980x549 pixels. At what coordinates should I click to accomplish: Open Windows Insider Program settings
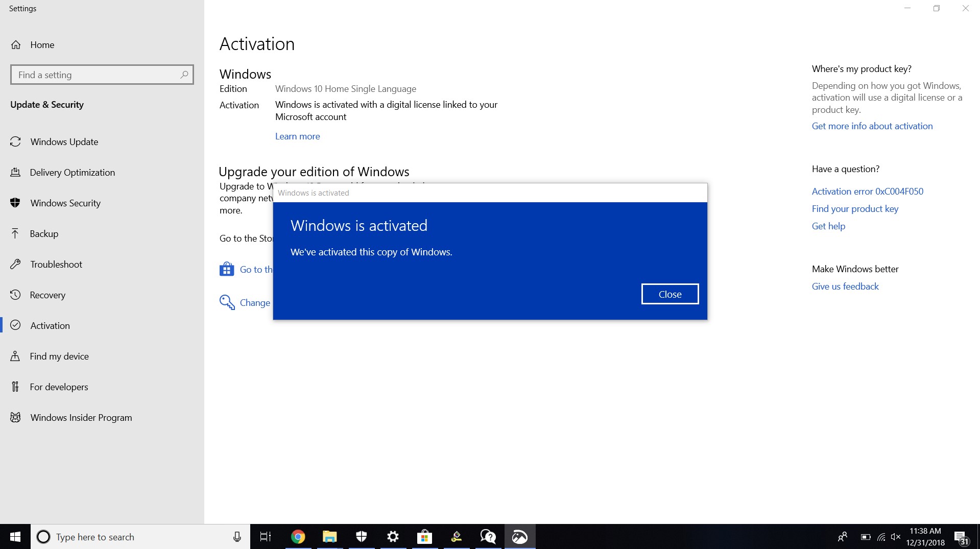tap(102, 417)
